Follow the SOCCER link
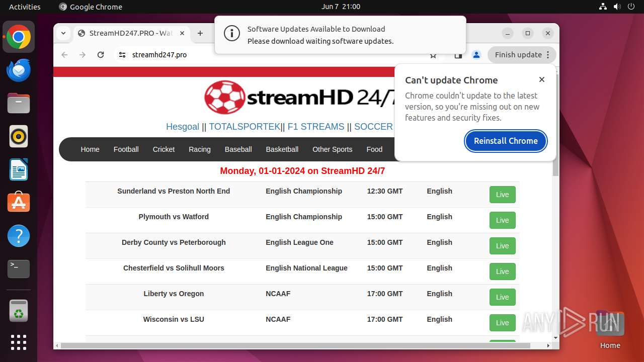Viewport: 644px width, 362px height. point(373,127)
